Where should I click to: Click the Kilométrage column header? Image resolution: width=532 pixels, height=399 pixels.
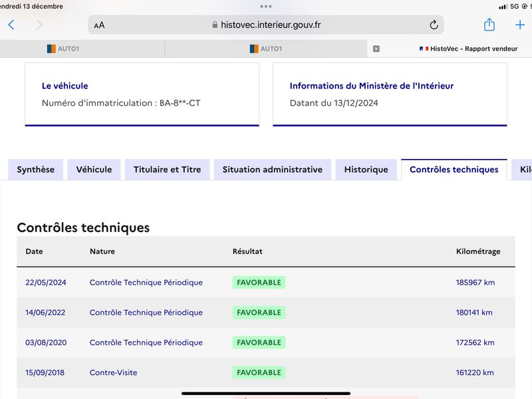pos(478,251)
